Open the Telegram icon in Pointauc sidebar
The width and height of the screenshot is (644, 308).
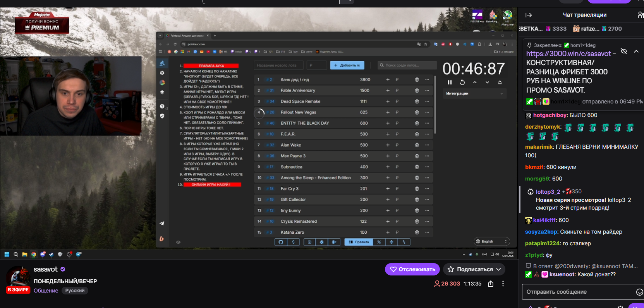(162, 223)
